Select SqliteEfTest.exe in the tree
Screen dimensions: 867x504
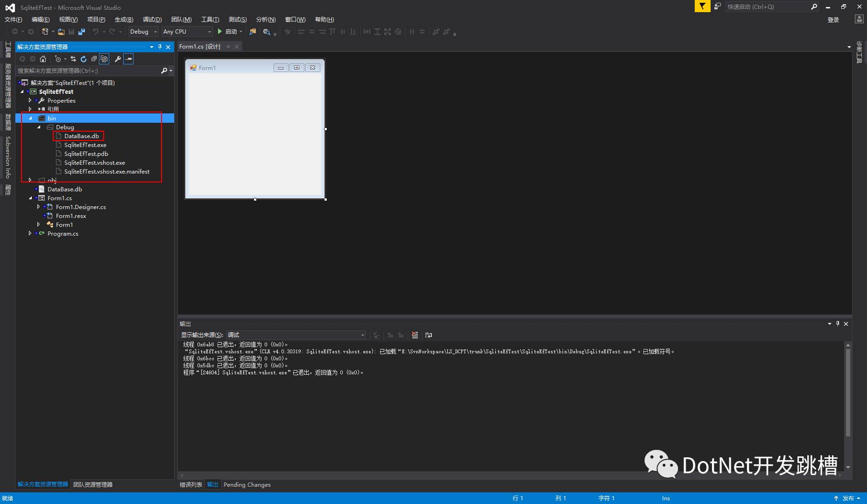[x=85, y=145]
